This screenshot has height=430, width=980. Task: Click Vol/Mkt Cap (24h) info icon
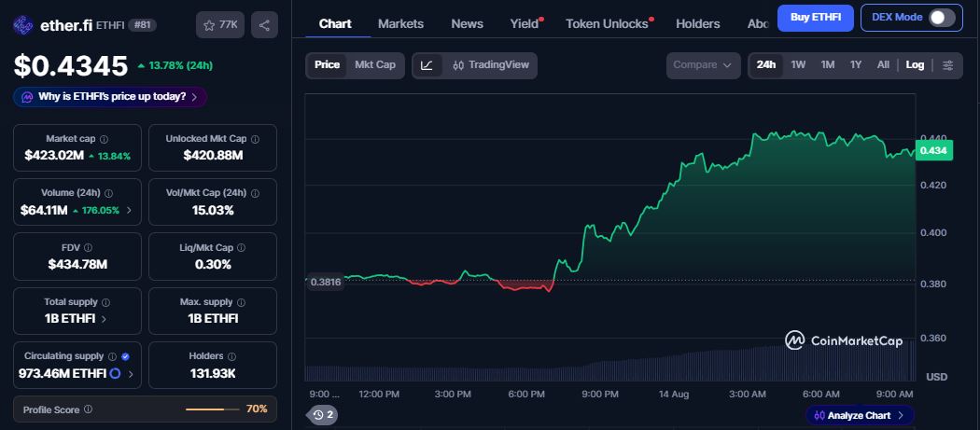pos(255,193)
